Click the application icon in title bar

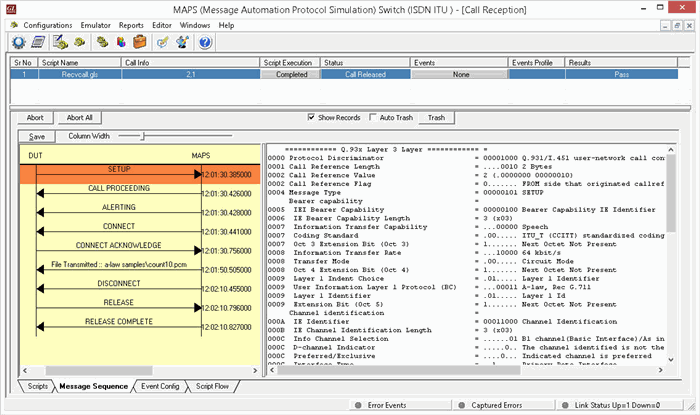point(11,8)
